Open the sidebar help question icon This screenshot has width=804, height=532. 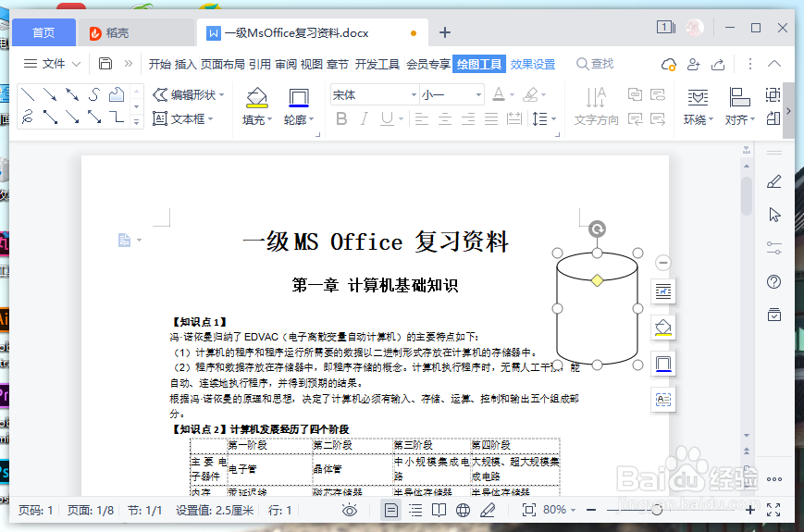coord(773,281)
